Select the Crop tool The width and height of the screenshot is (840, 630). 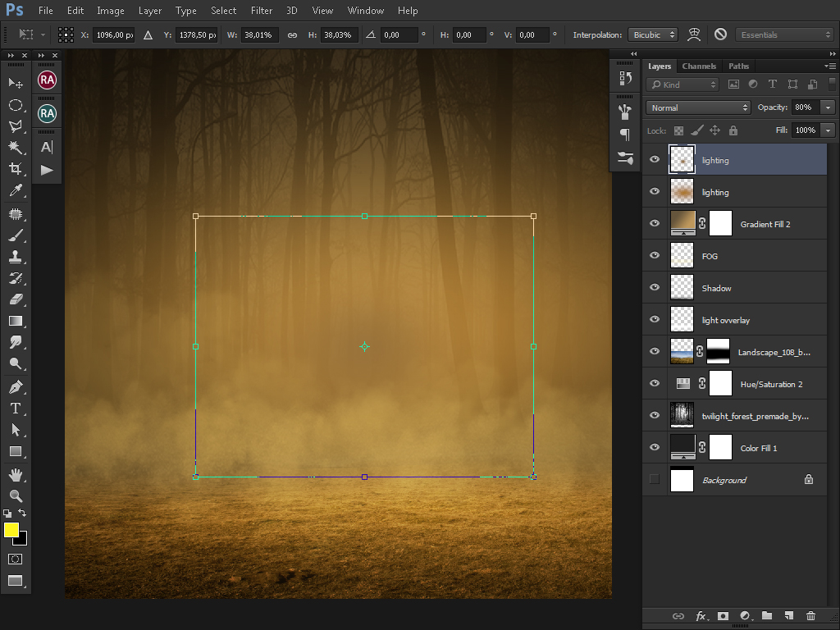16,169
